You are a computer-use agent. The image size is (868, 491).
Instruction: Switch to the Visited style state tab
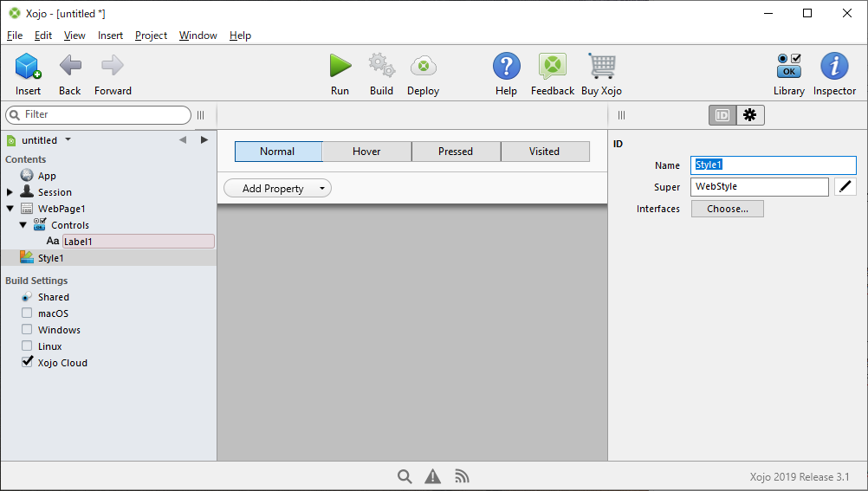pos(545,152)
